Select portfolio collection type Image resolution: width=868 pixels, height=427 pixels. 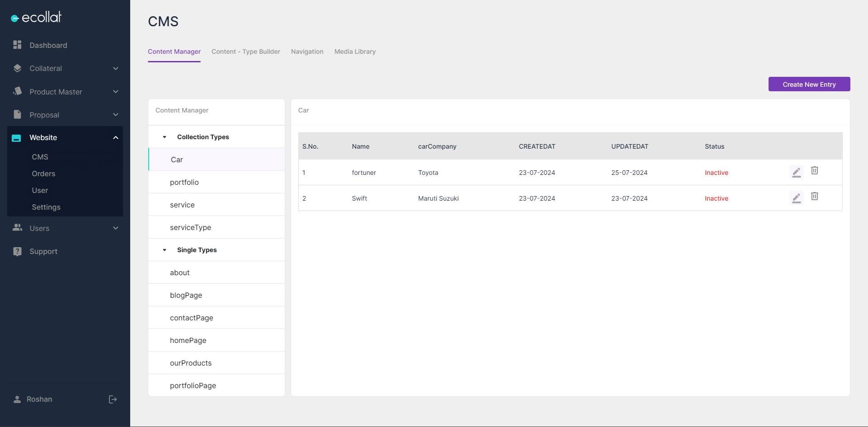(x=184, y=182)
